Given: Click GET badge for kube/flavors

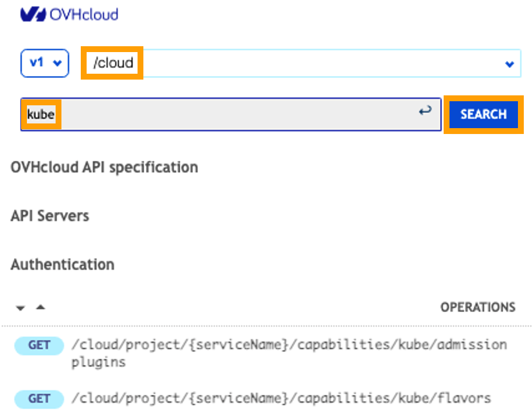Looking at the screenshot, I should [39, 399].
